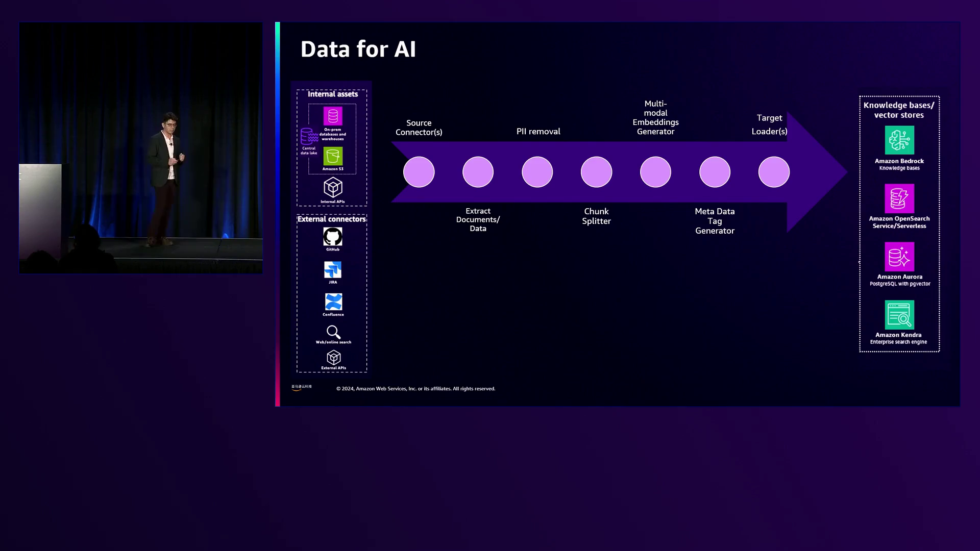Click the Source Connector(s) pipeline circle

tap(419, 172)
